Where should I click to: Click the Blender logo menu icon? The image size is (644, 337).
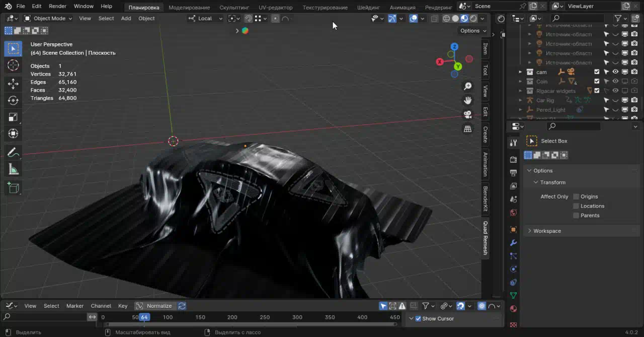click(x=8, y=6)
